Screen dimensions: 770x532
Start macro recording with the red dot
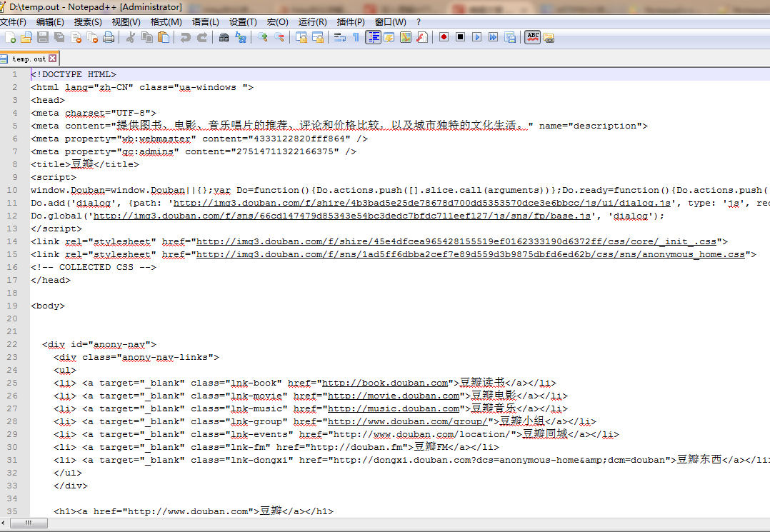click(x=444, y=37)
